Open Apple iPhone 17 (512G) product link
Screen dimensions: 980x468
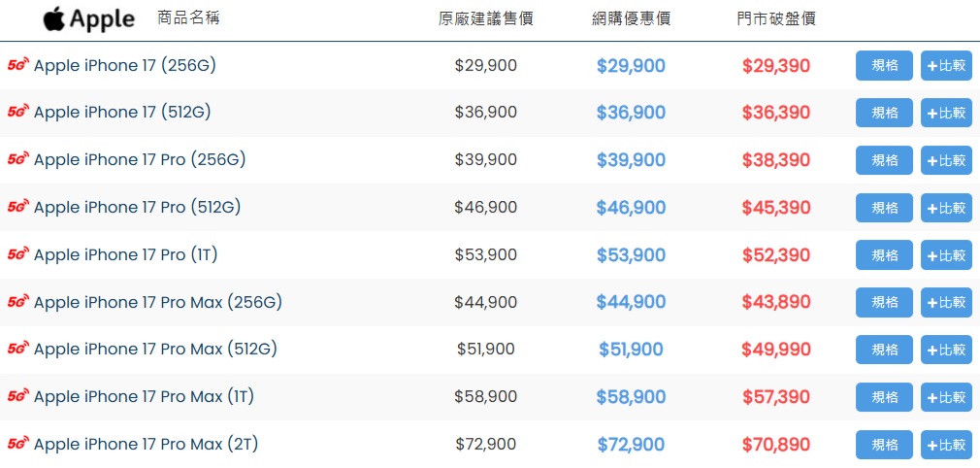[x=122, y=113]
